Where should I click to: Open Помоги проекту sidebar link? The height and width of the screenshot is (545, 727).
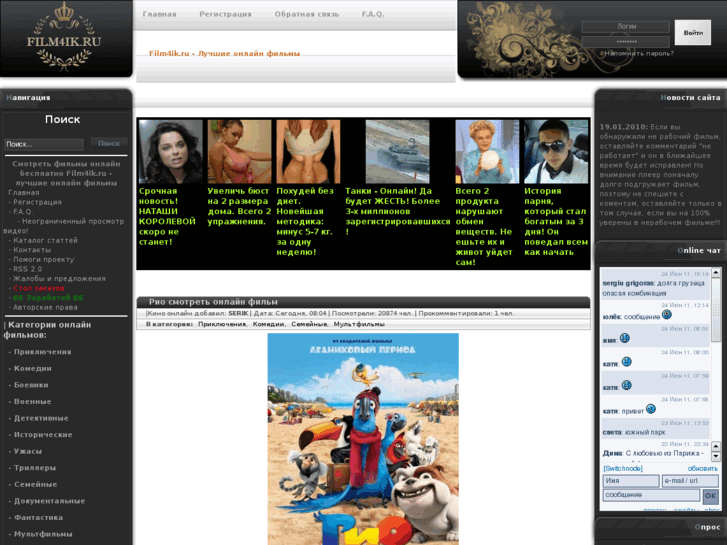(44, 260)
